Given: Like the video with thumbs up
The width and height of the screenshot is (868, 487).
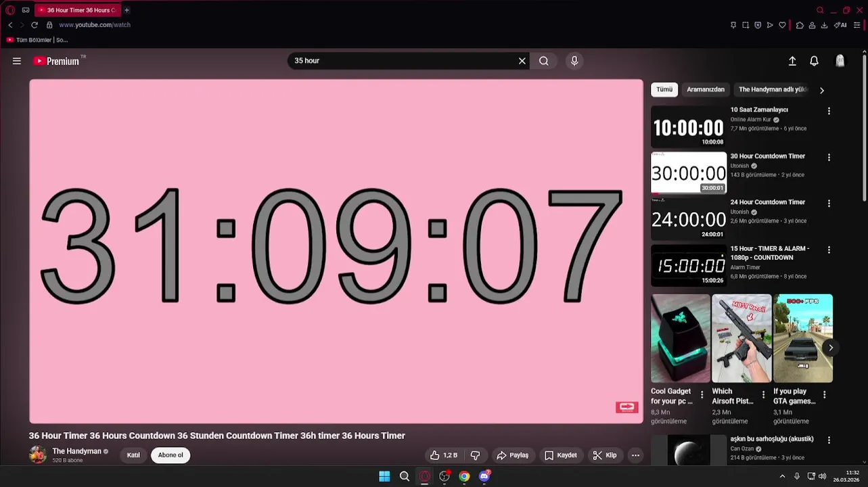Looking at the screenshot, I should coord(444,455).
